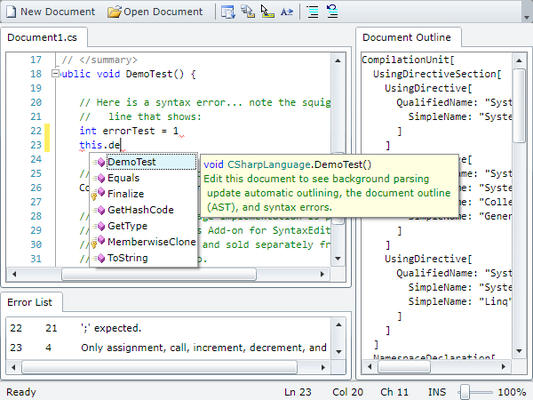Viewport: 533px width, 400px height.
Task: Click the quick info cursor toolbar icon
Action: click(268, 12)
